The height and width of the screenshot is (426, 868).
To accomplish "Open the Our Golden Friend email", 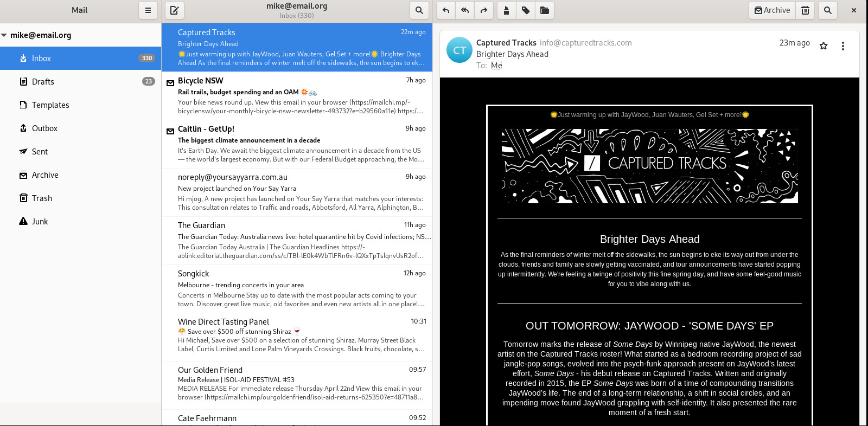I will coord(297,385).
